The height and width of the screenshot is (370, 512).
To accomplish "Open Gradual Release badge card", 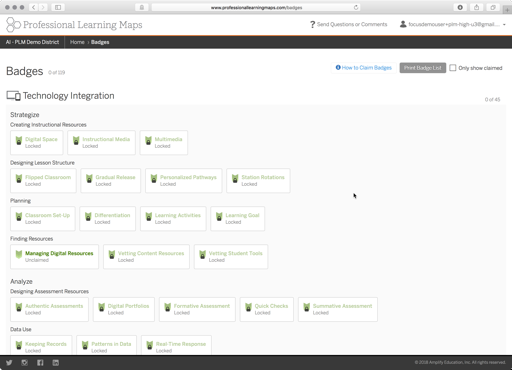I will pyautogui.click(x=110, y=181).
